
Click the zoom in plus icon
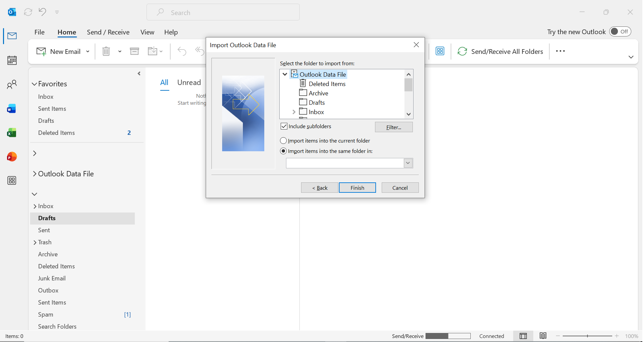point(617,336)
